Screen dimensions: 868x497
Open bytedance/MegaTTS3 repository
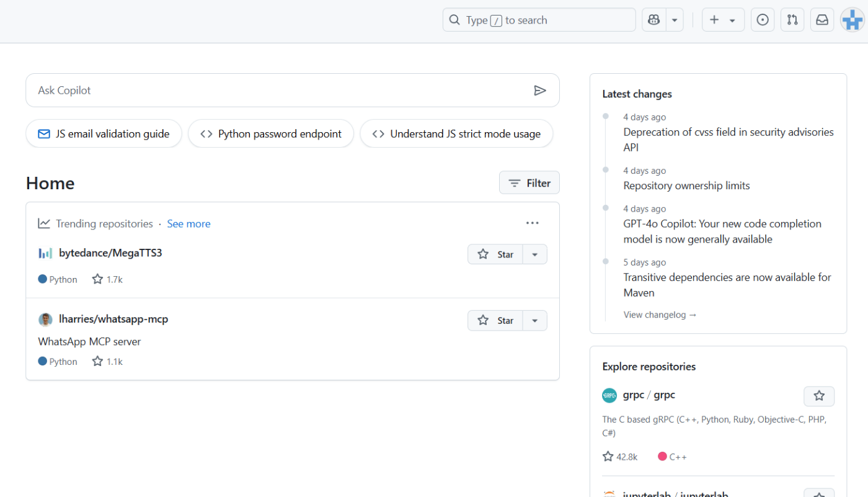click(110, 253)
